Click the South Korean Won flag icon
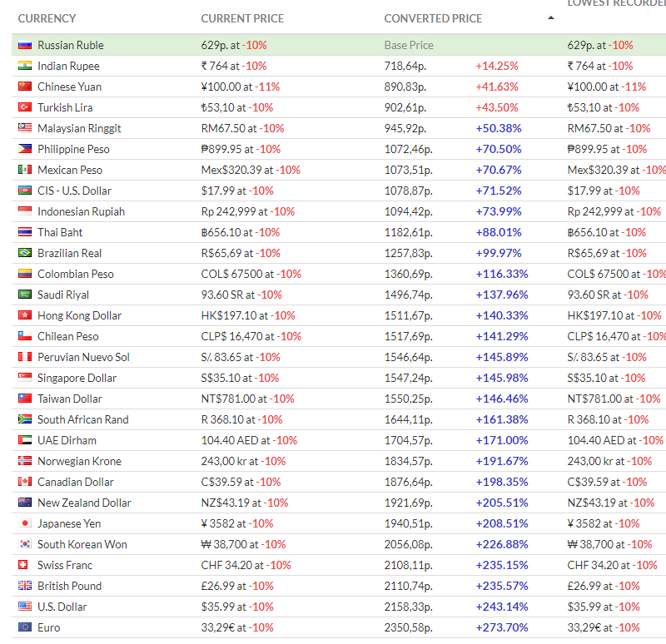The width and height of the screenshot is (666, 644). 24,544
